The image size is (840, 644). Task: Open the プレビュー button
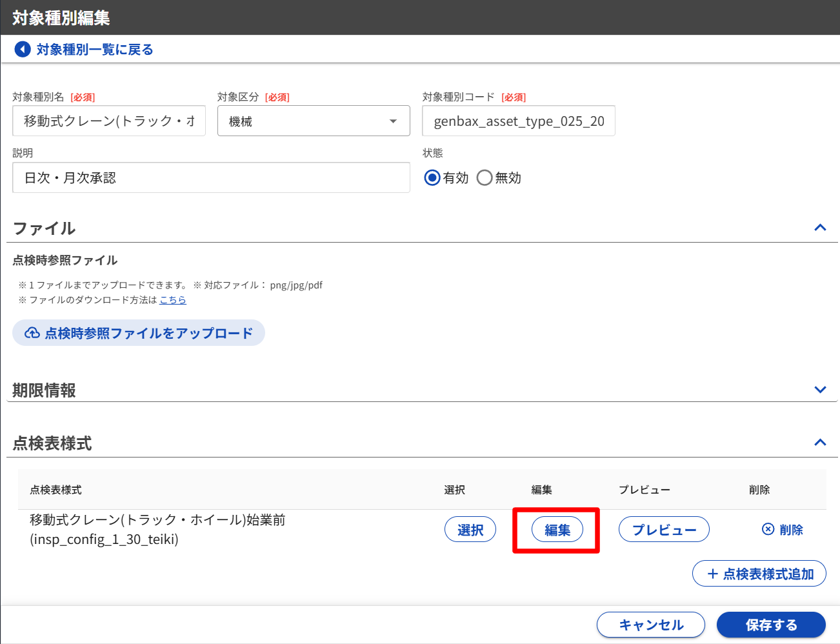click(x=663, y=530)
